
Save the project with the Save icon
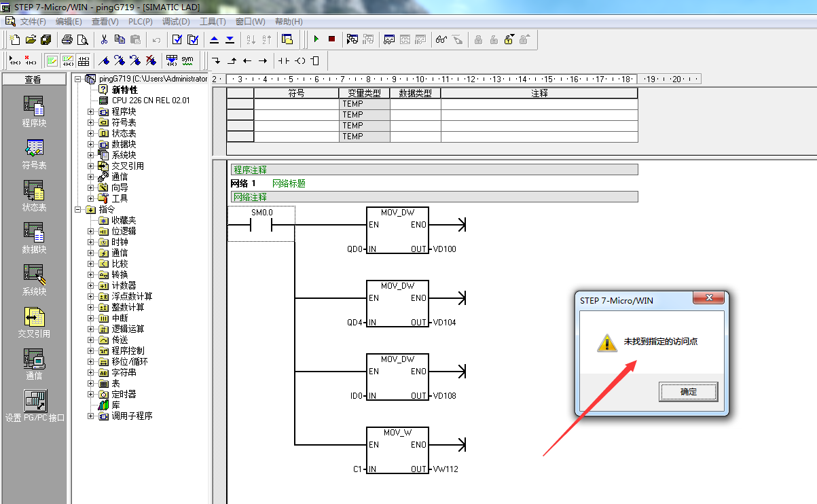(46, 39)
